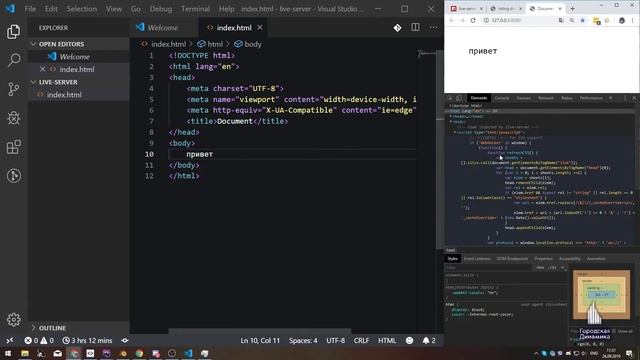The width and height of the screenshot is (640, 360).
Task: Open DevTools Event Listeners pane tab
Action: click(477, 259)
